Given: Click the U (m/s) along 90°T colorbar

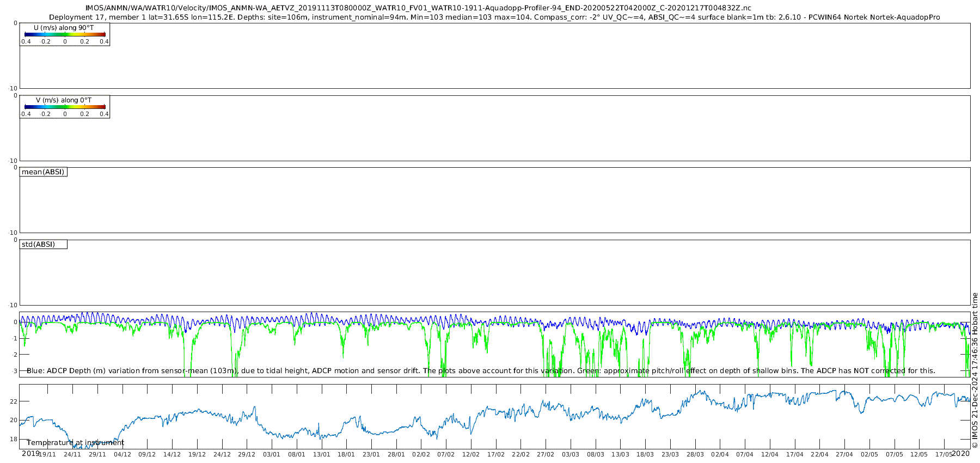Looking at the screenshot, I should (65, 34).
